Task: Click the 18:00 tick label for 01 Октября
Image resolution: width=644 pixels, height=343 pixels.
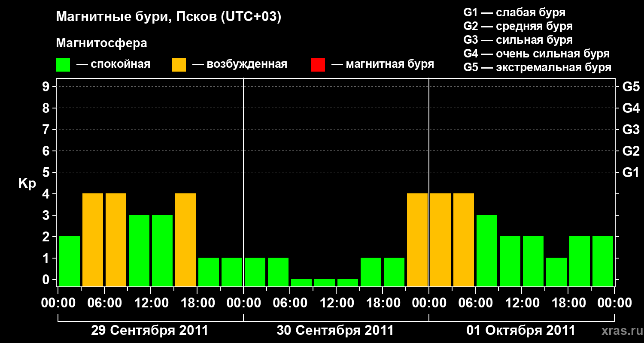Action: [568, 303]
